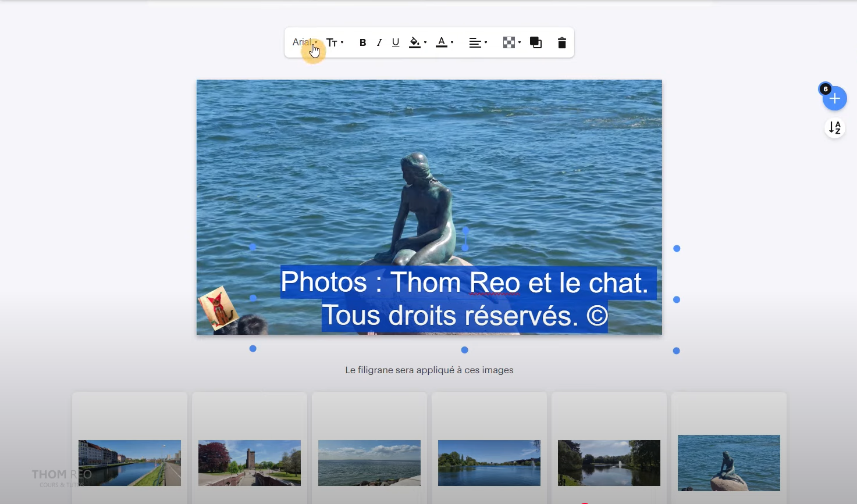The width and height of the screenshot is (857, 504).
Task: Open the text size (Tт) dropdown
Action: coord(335,42)
